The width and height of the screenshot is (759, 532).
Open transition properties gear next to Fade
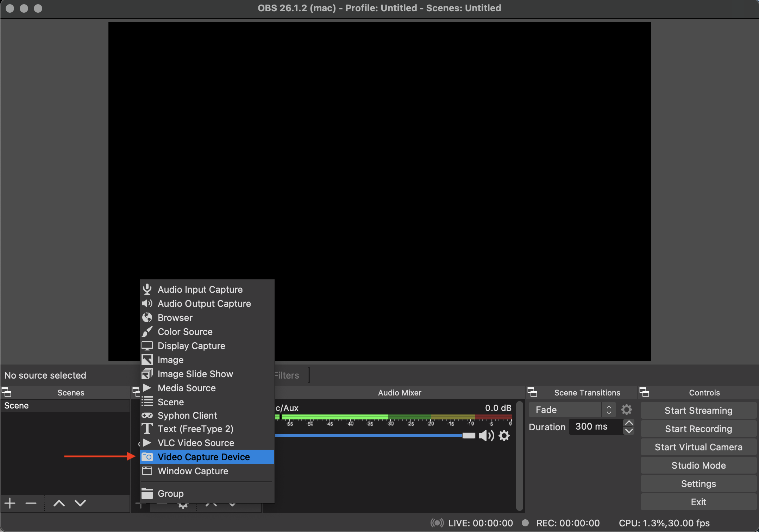627,410
